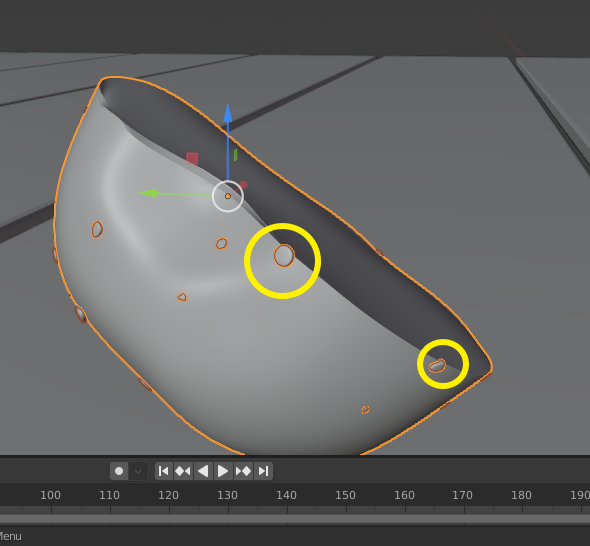Click the blue Z-axis gizmo arrow

pos(228,113)
